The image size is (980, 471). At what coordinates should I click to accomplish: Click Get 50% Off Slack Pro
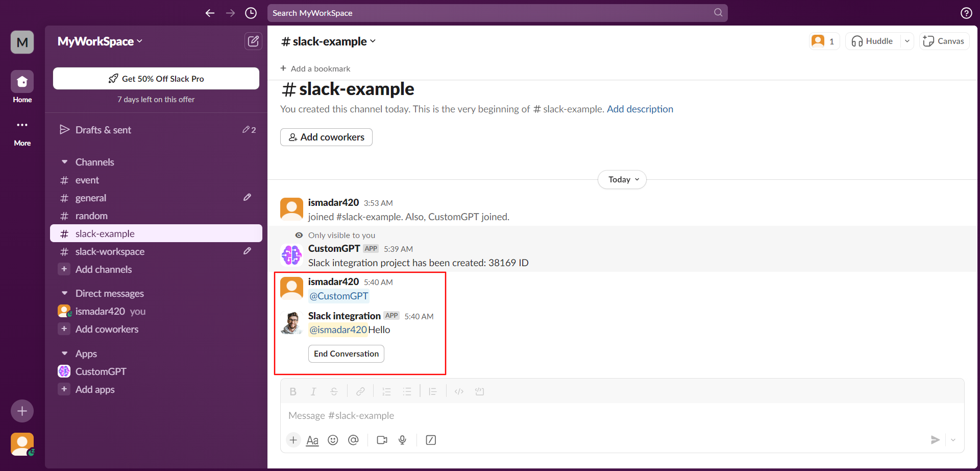[156, 79]
